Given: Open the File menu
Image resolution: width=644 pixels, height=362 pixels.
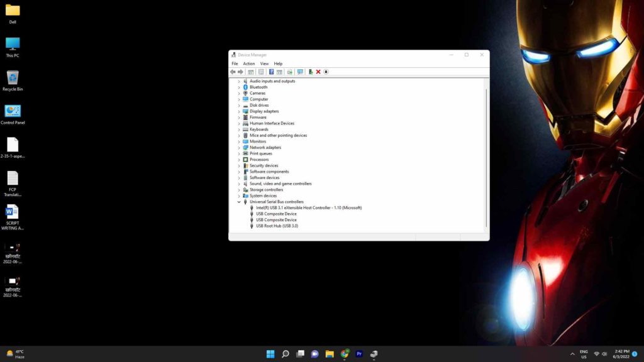Looking at the screenshot, I should 235,63.
